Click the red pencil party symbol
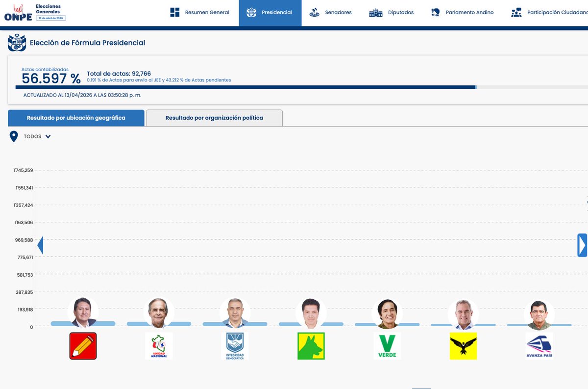 coord(83,346)
